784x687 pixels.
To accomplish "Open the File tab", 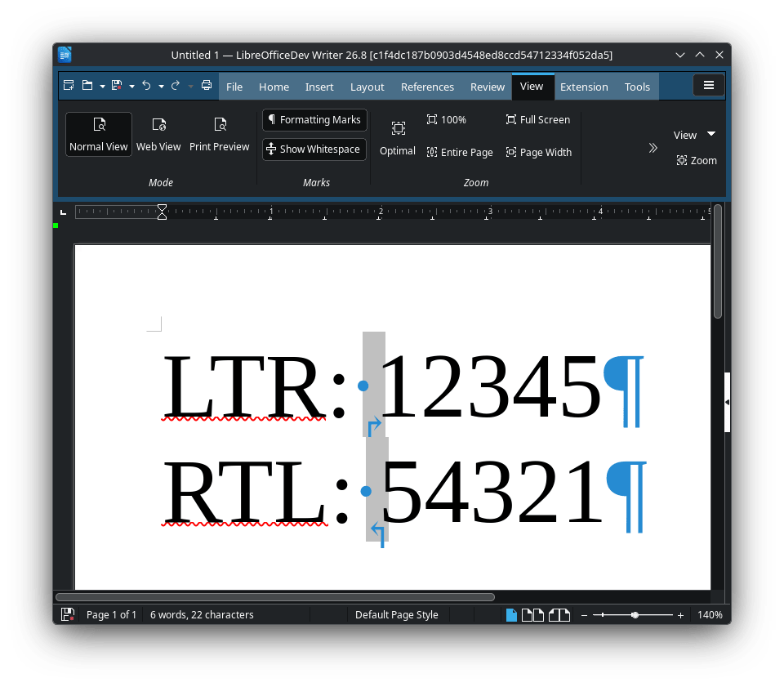I will click(x=234, y=87).
